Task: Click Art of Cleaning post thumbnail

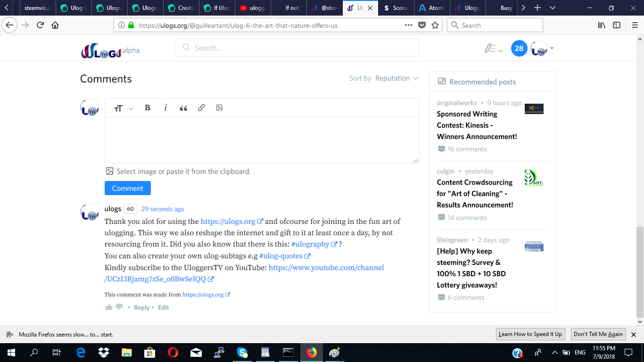Action: 534,178
